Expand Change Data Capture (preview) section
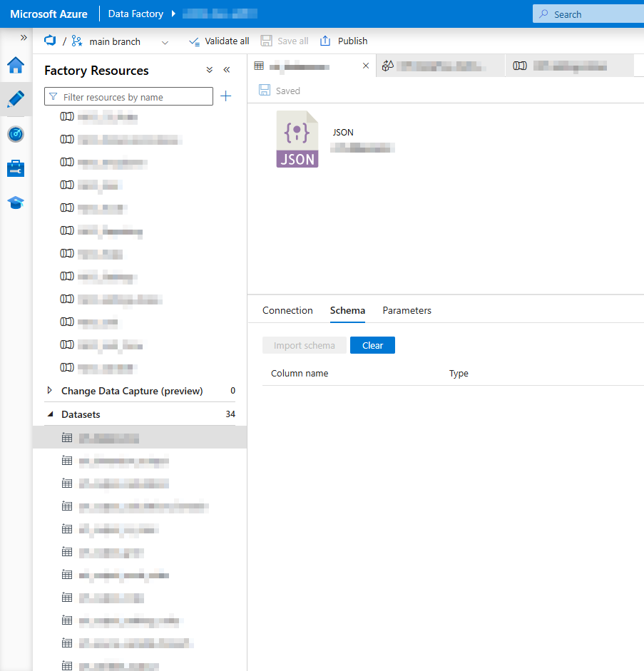Screen dimensions: 644x671 [x=50, y=391]
